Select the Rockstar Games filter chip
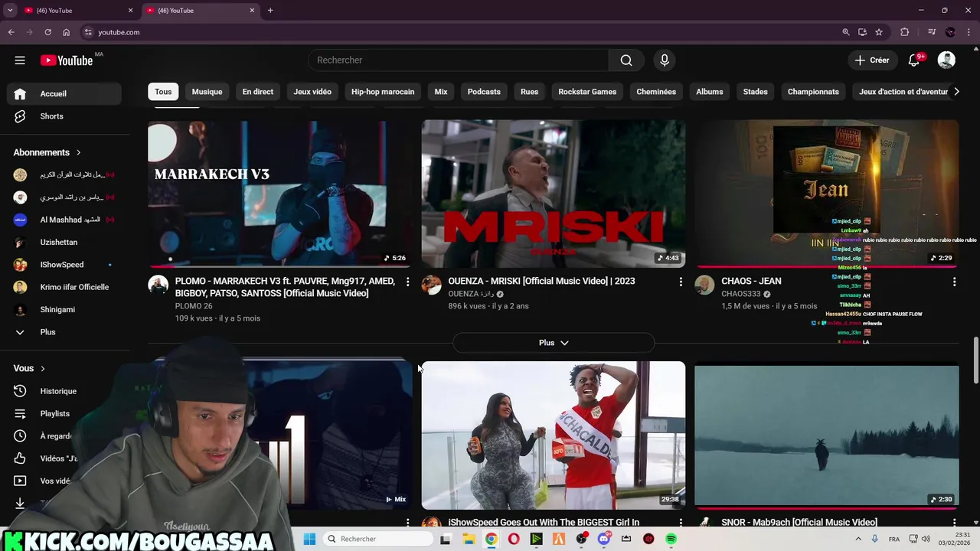Screen dimensions: 980x551 [587, 92]
